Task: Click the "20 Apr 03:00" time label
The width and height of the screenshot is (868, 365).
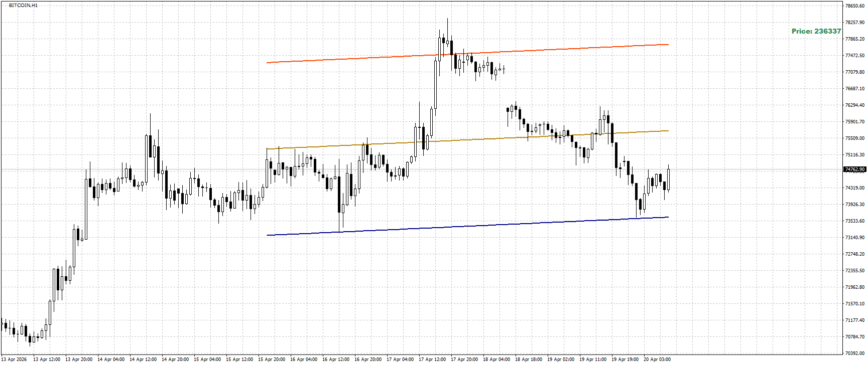Action: pos(657,359)
